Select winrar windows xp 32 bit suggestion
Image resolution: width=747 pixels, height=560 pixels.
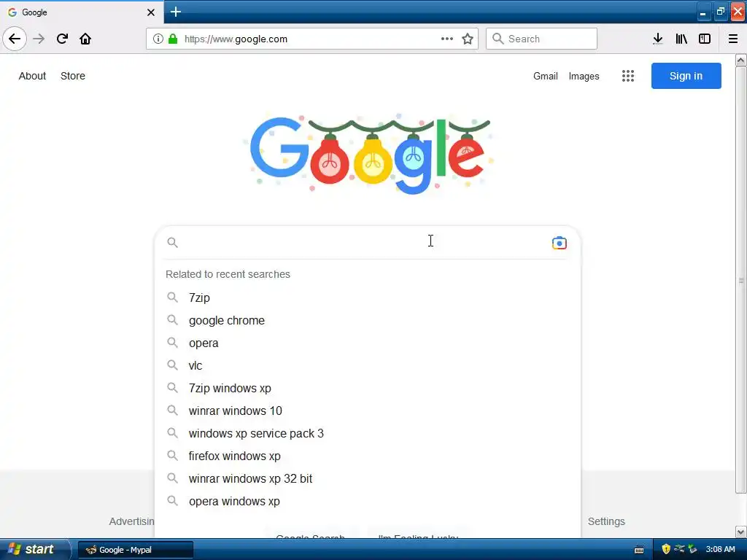click(367, 478)
